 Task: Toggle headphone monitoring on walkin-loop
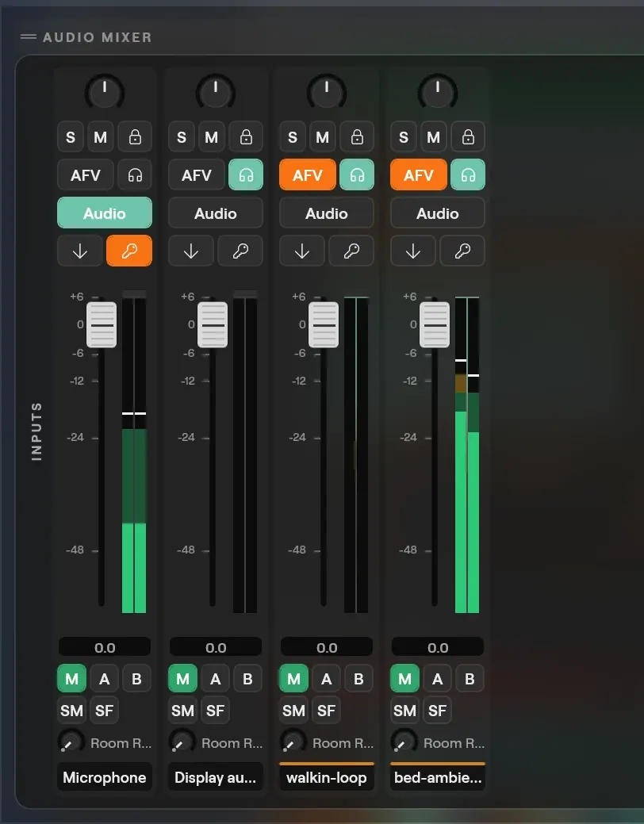[x=357, y=175]
